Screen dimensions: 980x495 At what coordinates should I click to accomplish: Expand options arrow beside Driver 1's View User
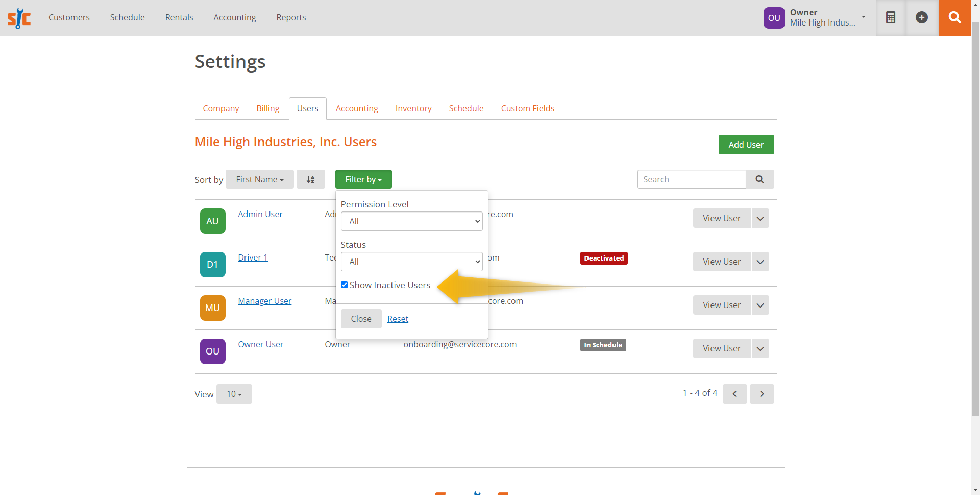(760, 262)
